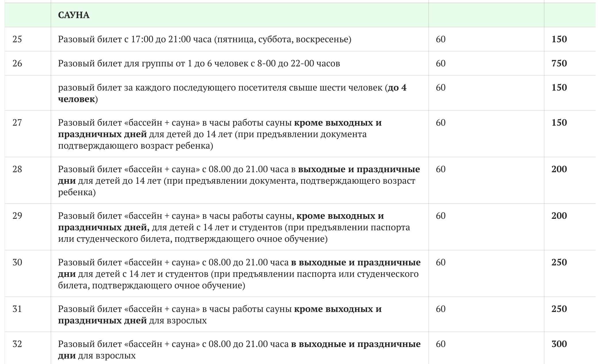Screen dimensions: 606x364
Task: Click price 150 in row 27
Action: click(x=559, y=122)
